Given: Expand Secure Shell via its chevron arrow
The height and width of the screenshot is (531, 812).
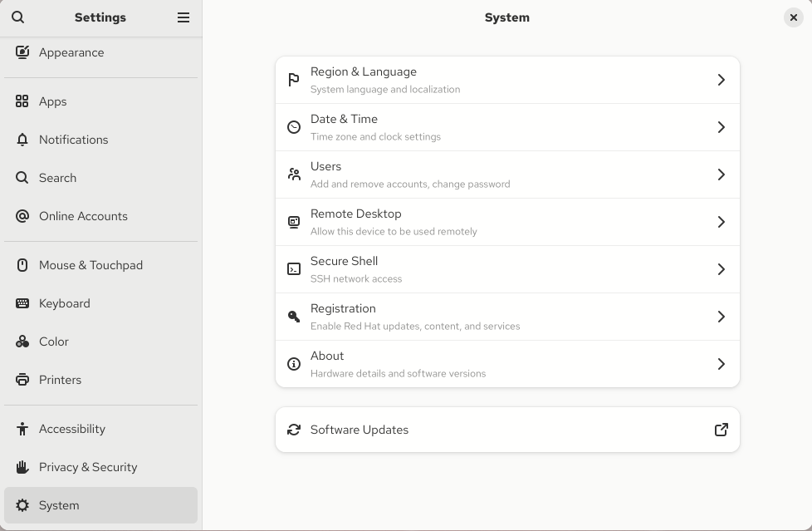Looking at the screenshot, I should point(721,269).
